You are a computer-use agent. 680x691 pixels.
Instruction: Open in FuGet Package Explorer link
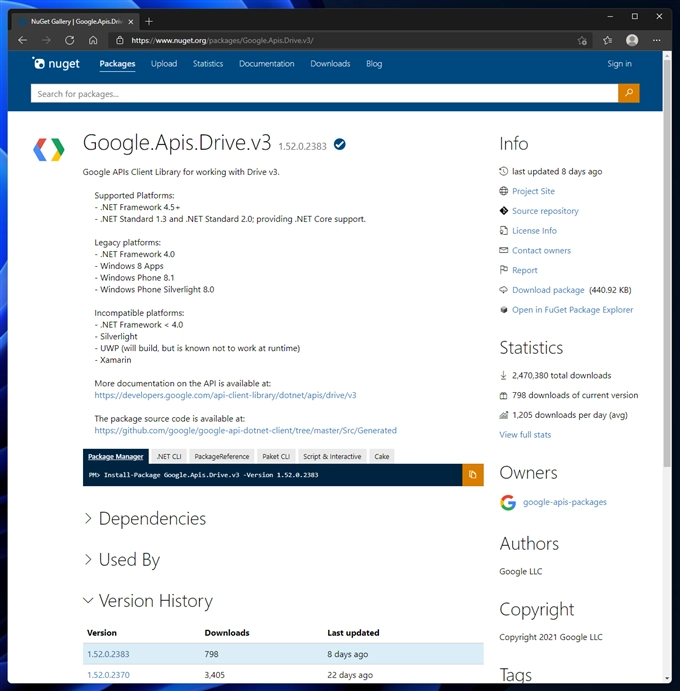tap(572, 310)
